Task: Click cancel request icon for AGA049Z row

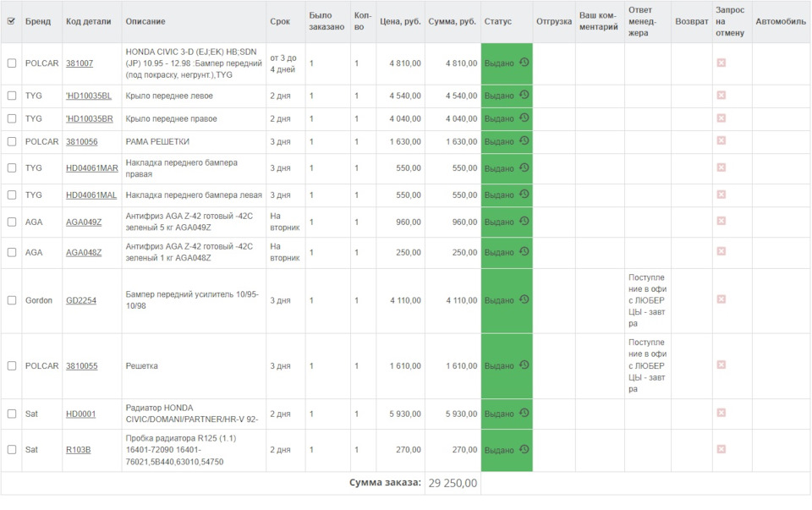Action: coord(721,221)
